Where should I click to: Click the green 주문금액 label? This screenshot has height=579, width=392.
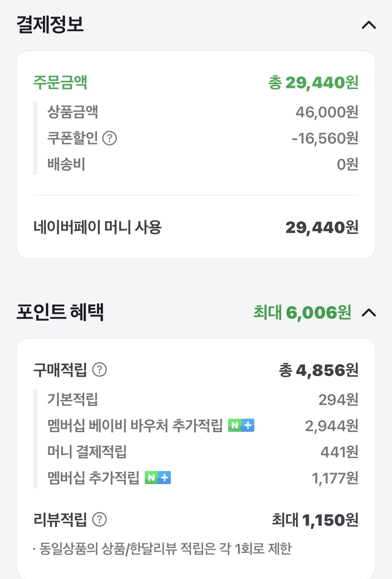coord(60,82)
